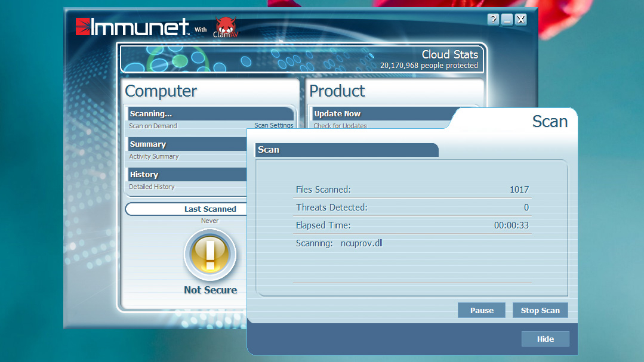Click the Scan on Demand label
644x362 pixels.
coord(153,126)
